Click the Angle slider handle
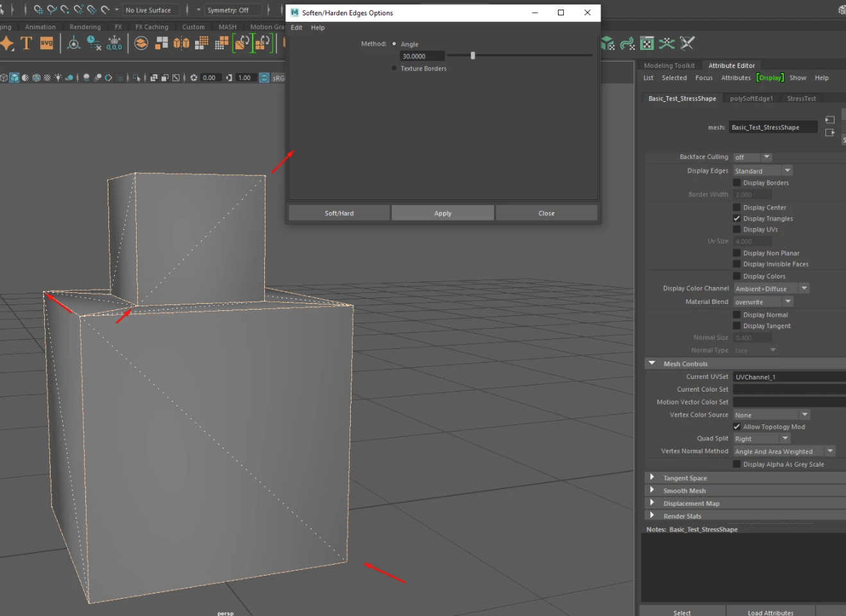846x616 pixels. (x=473, y=56)
